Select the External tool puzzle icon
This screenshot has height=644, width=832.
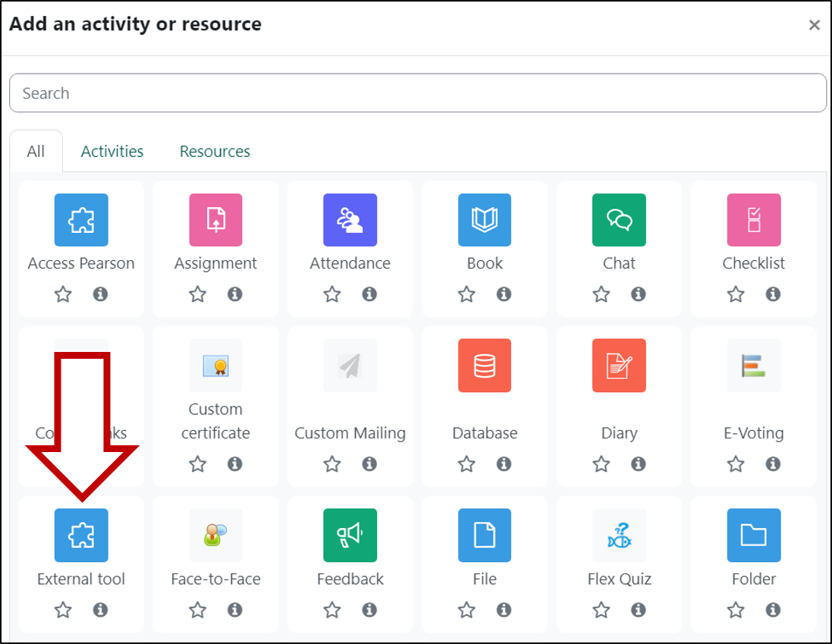(81, 536)
